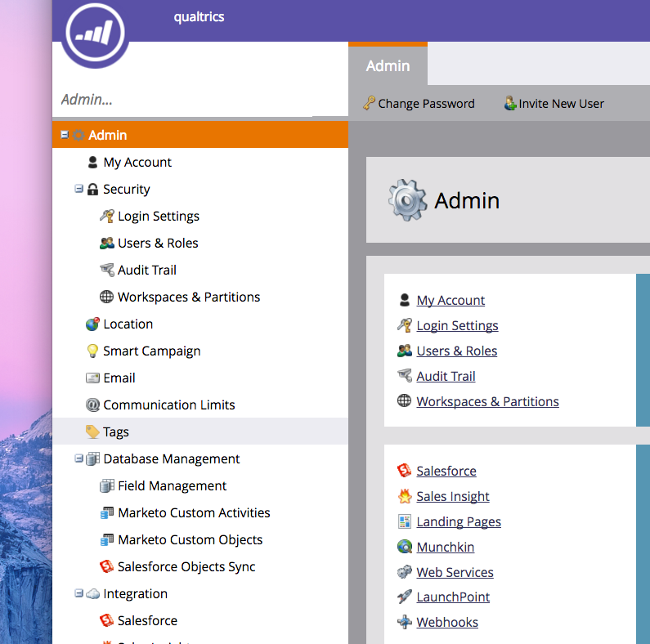The height and width of the screenshot is (644, 650).
Task: Click the yellow tag icon beside Tags
Action: pos(92,432)
